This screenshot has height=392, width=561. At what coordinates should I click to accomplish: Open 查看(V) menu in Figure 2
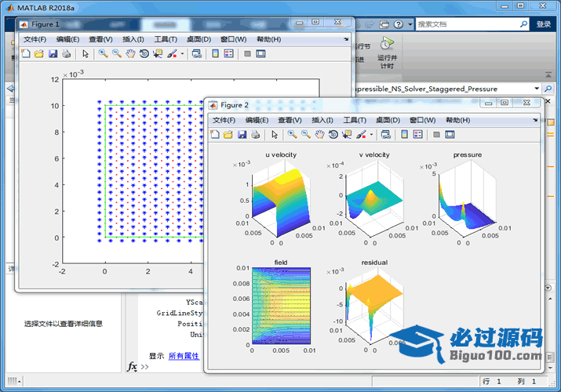pos(290,120)
